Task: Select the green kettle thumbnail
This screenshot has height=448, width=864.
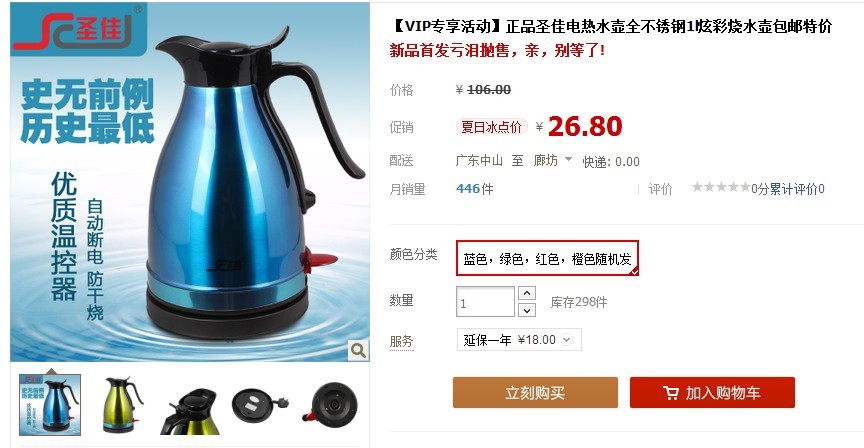Action: click(x=121, y=405)
